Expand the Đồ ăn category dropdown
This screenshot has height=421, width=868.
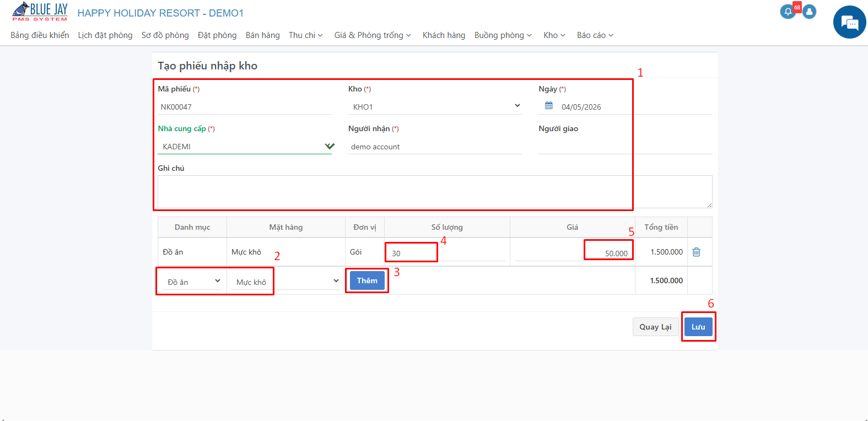(192, 282)
